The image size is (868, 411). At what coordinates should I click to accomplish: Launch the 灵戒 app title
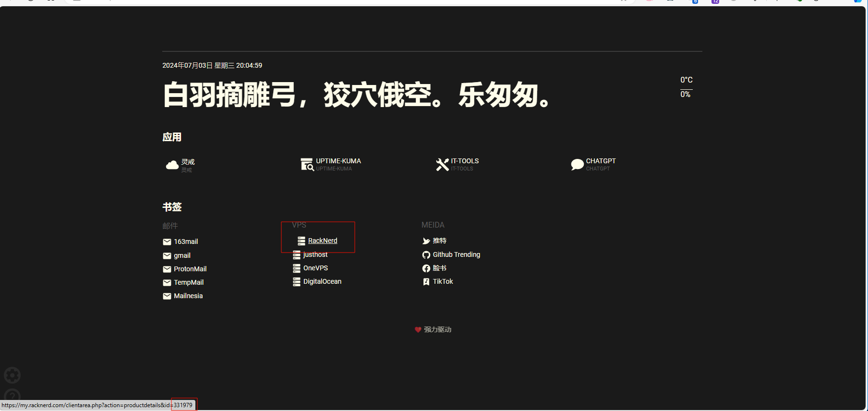point(188,162)
